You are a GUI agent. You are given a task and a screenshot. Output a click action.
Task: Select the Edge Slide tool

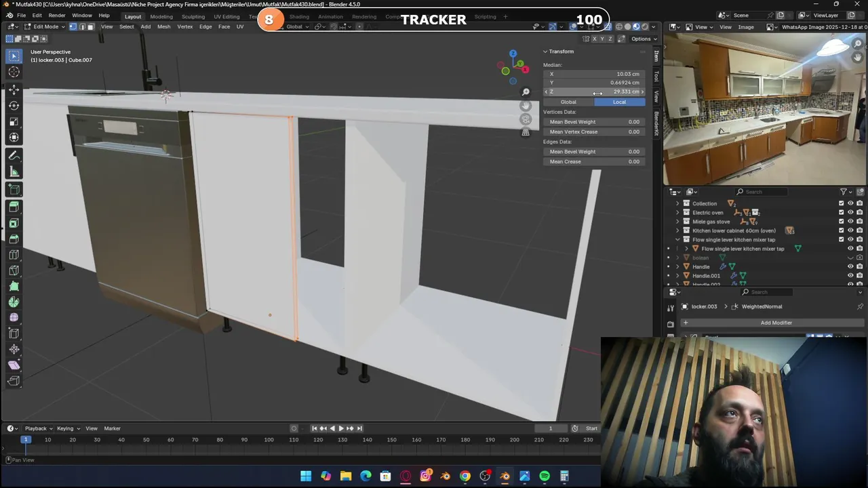coord(14,333)
